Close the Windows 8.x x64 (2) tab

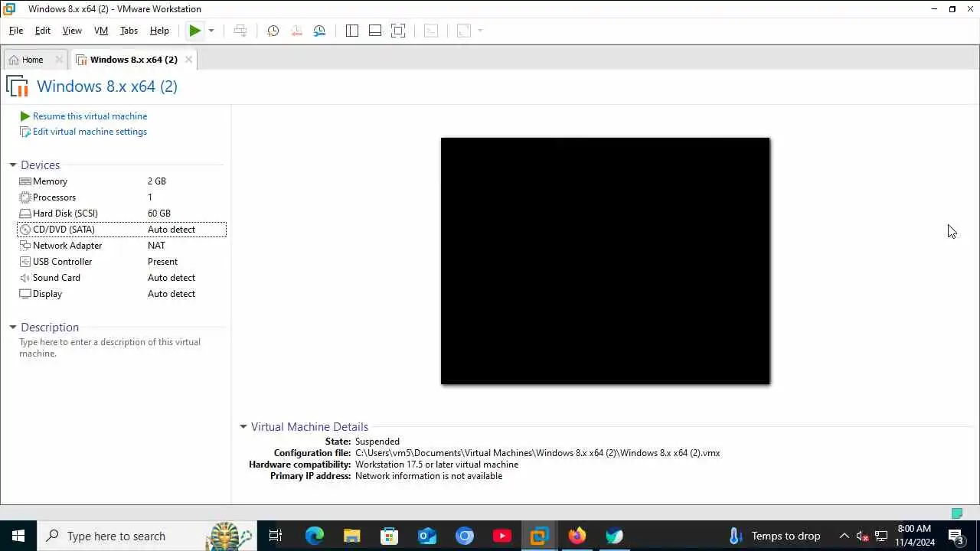[188, 60]
